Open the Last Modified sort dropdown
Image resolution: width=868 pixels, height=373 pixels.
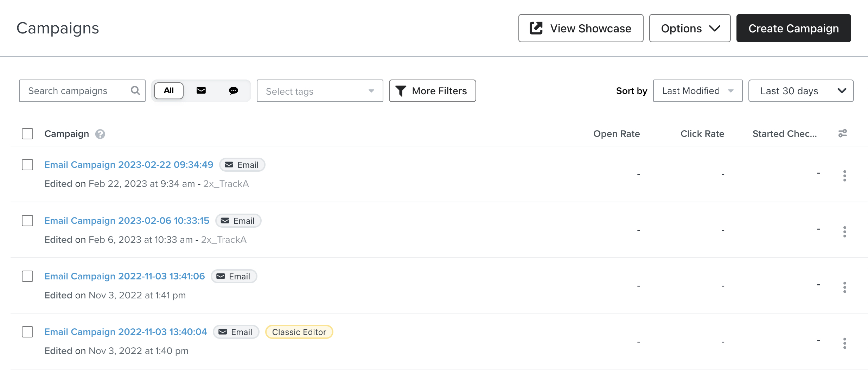coord(697,91)
